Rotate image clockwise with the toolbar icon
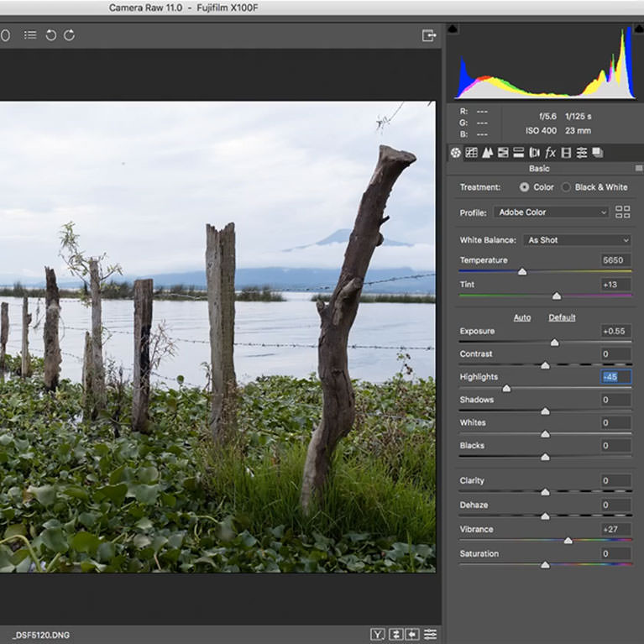 70,35
